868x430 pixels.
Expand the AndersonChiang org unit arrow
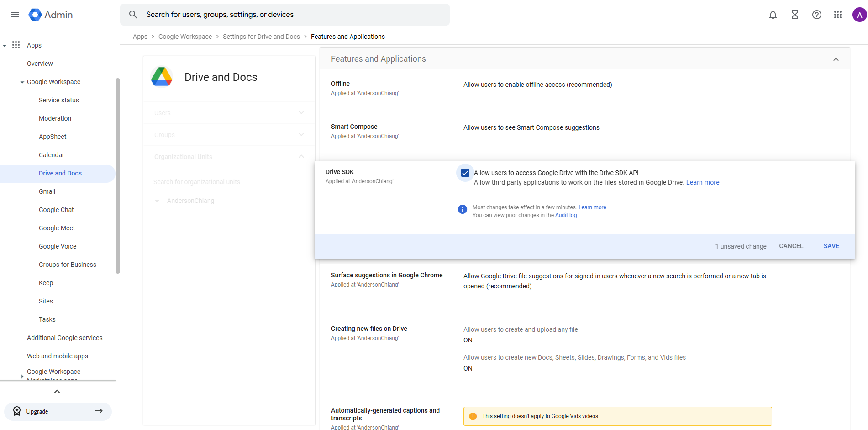click(157, 201)
